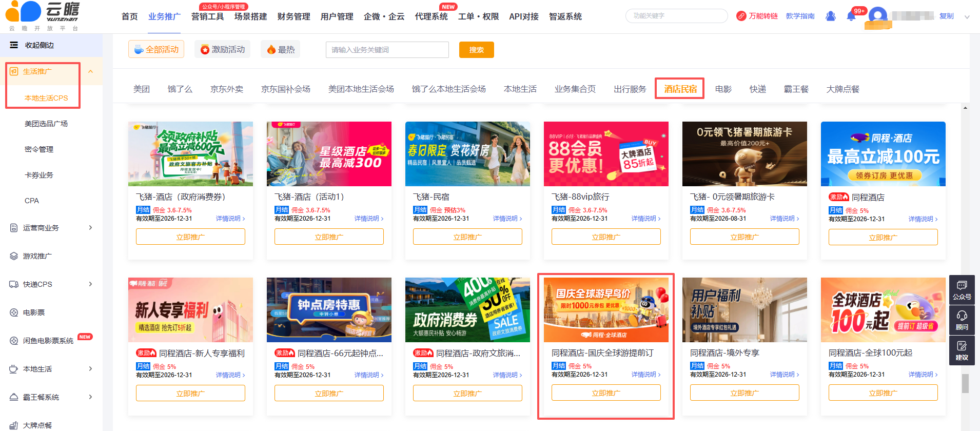Open the 钟点房特惠 banner thumbnail
The image size is (980, 431).
pyautogui.click(x=329, y=310)
